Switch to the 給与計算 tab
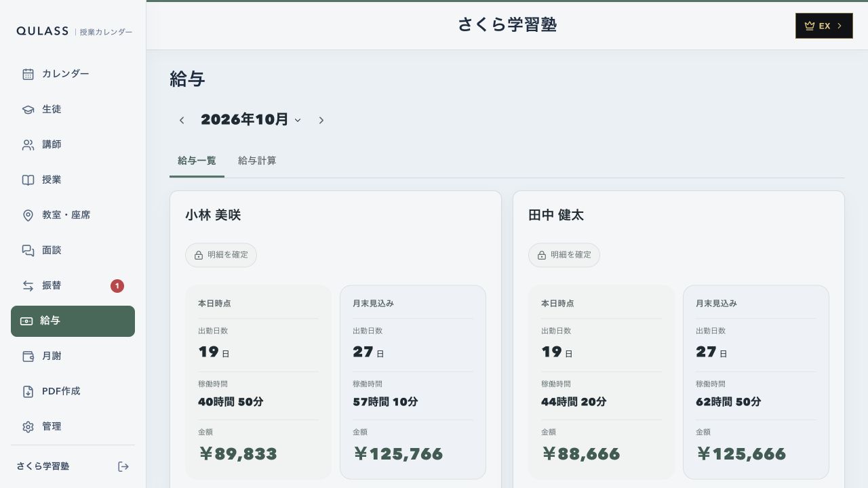 (257, 161)
